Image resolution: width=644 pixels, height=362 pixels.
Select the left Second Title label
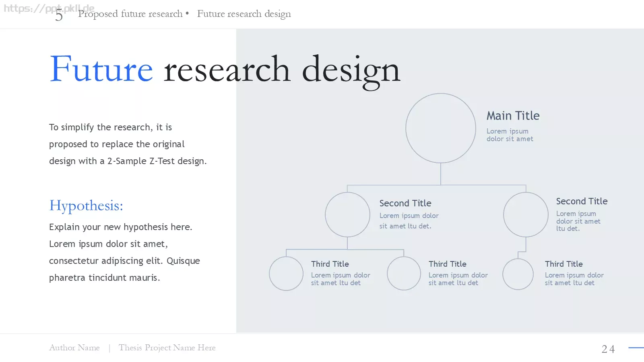[405, 203]
